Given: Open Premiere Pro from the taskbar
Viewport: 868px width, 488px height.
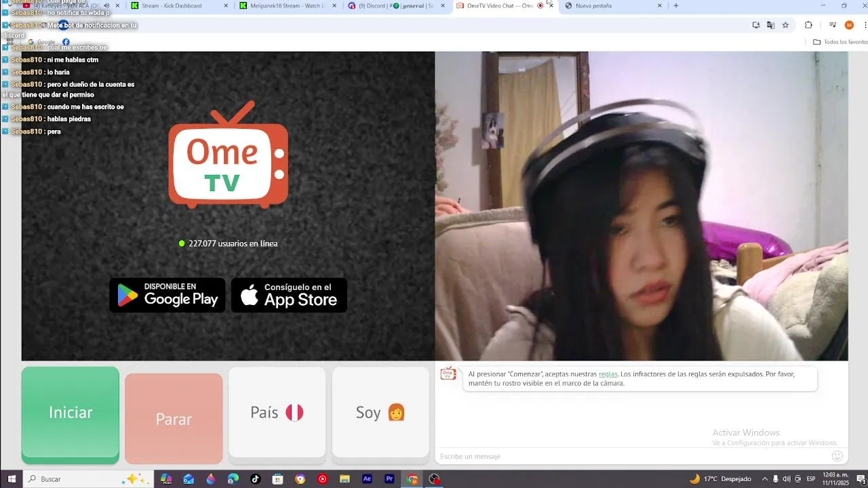Looking at the screenshot, I should pyautogui.click(x=389, y=479).
